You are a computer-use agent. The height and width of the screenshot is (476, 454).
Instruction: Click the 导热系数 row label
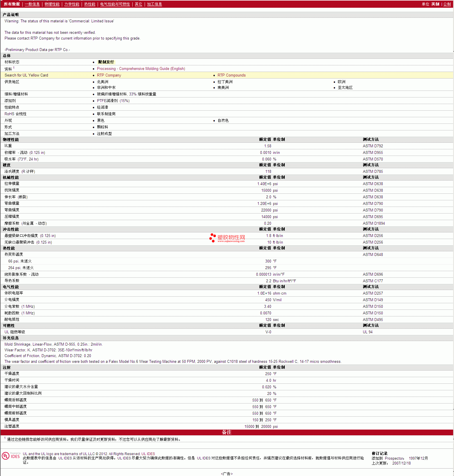click(12, 281)
